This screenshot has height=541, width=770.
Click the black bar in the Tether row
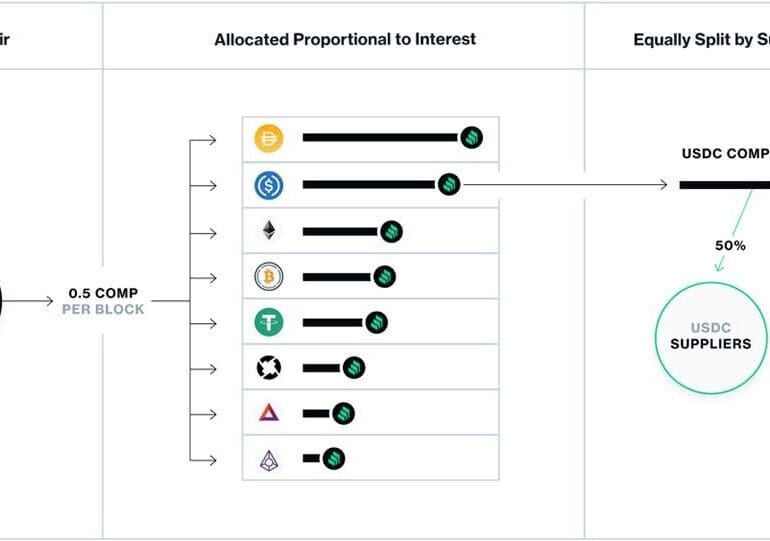tap(332, 323)
